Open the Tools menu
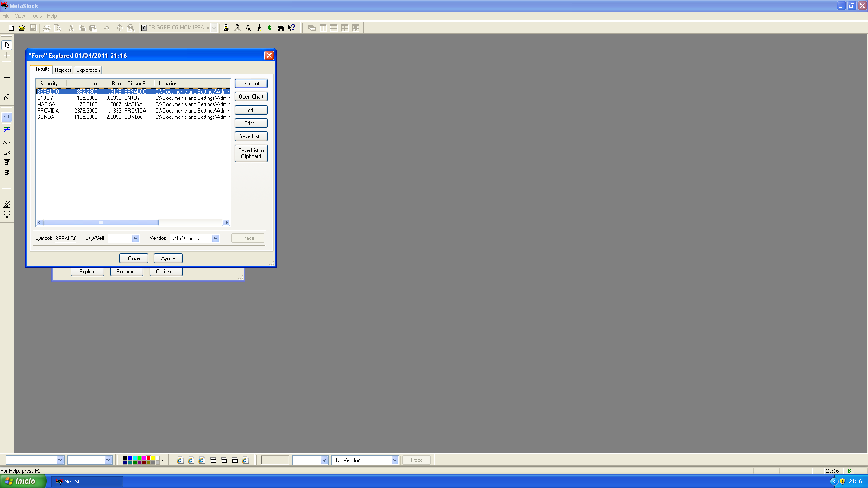The width and height of the screenshot is (868, 488). coord(36,16)
